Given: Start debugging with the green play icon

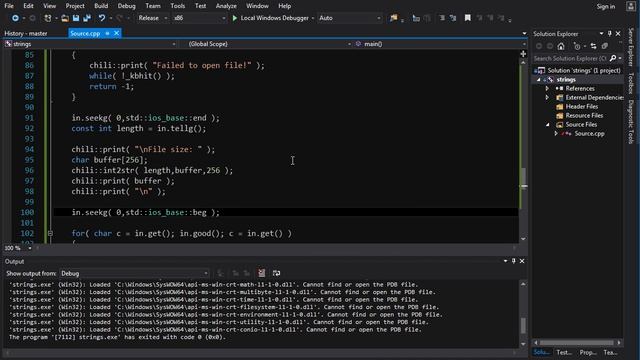Looking at the screenshot, I should point(235,18).
